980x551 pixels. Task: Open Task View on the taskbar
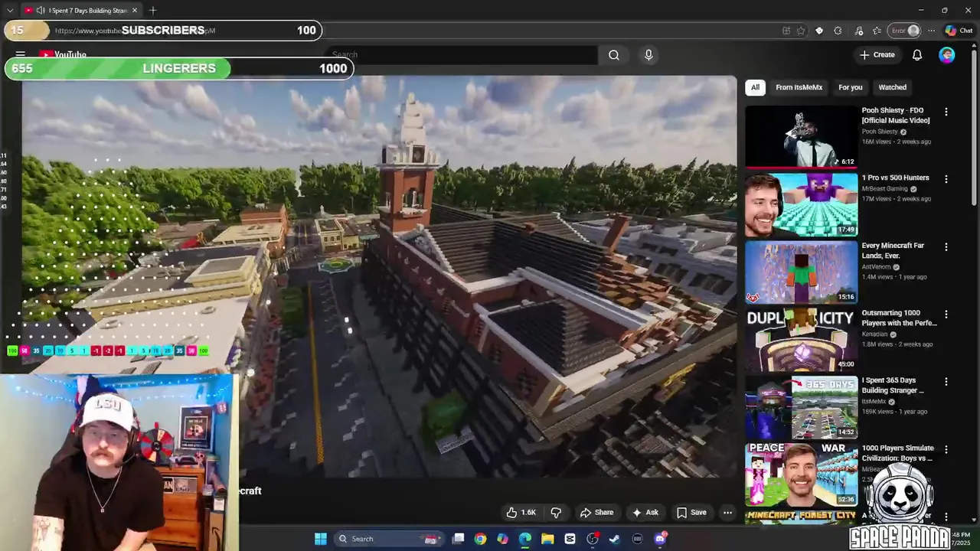458,539
